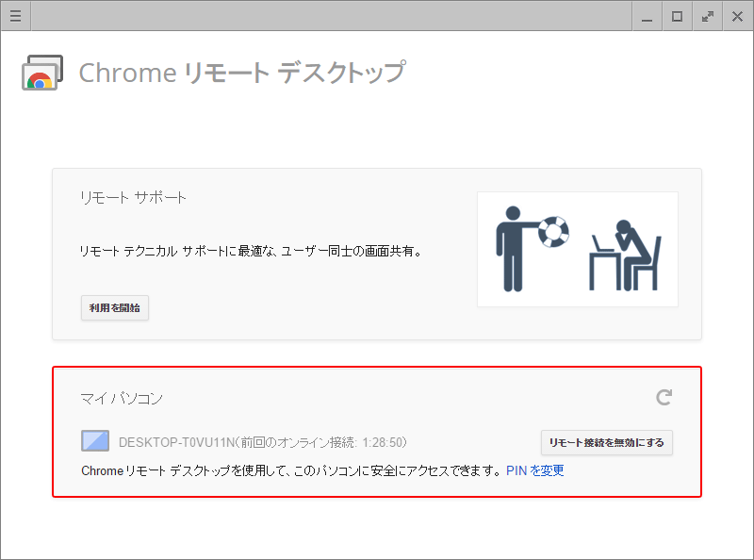
Task: Minimize the Chrome Remote Desktop window
Action: [647, 16]
